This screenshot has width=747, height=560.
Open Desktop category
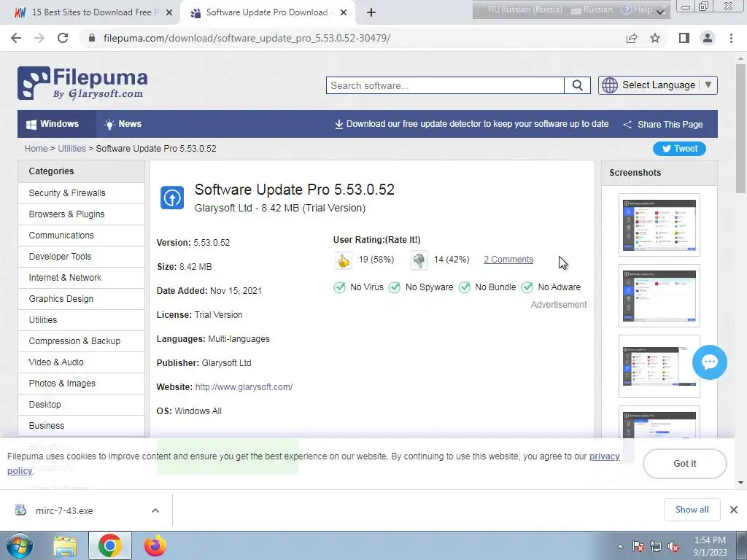point(82,404)
